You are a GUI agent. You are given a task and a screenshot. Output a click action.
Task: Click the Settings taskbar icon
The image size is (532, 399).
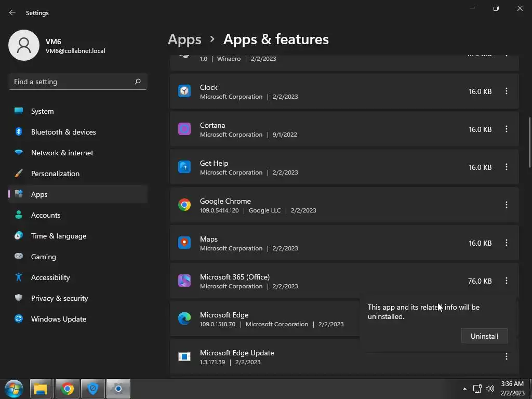[118, 389]
